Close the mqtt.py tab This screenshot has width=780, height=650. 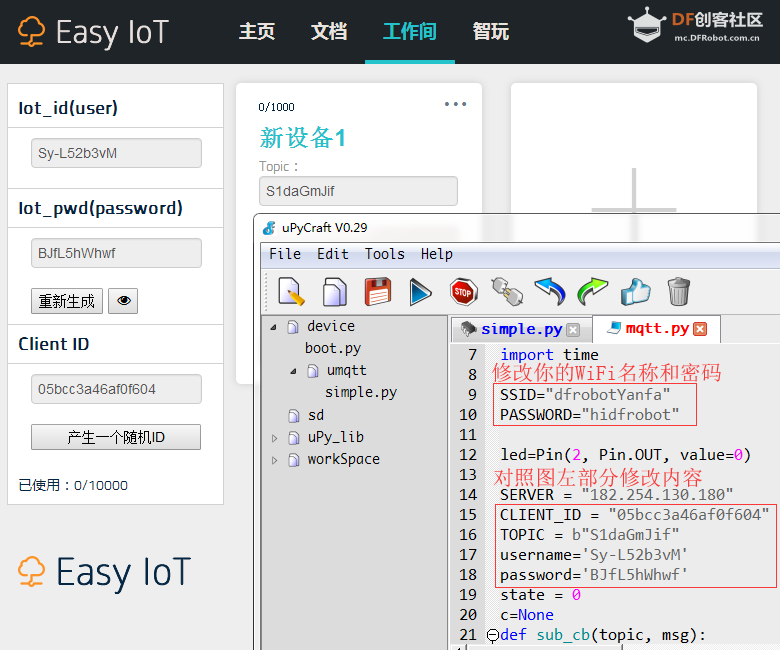pos(700,329)
